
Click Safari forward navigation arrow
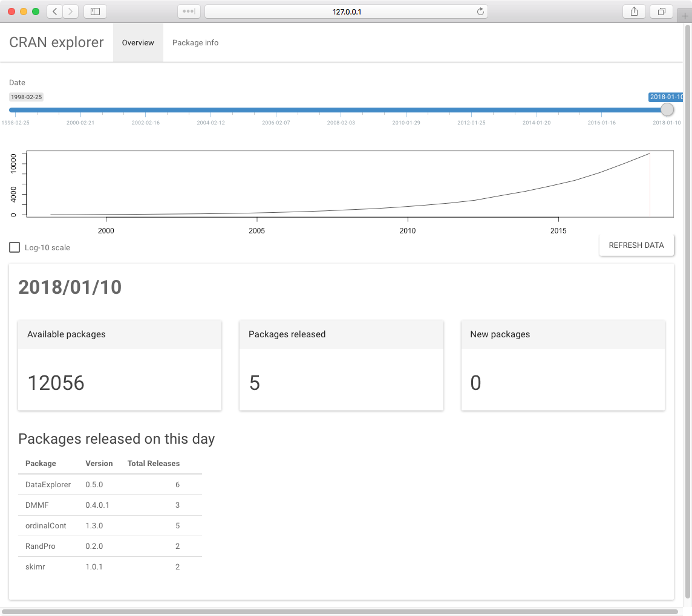tap(71, 11)
